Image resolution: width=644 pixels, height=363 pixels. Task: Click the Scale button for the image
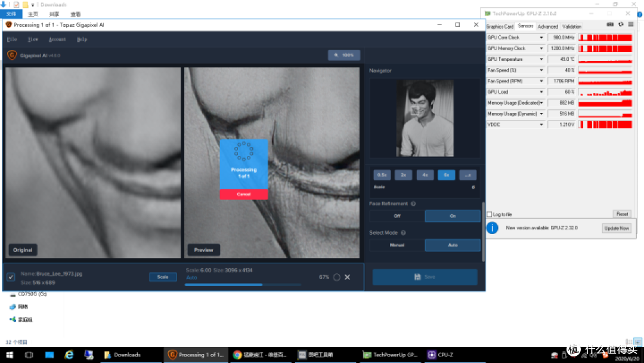[163, 277]
